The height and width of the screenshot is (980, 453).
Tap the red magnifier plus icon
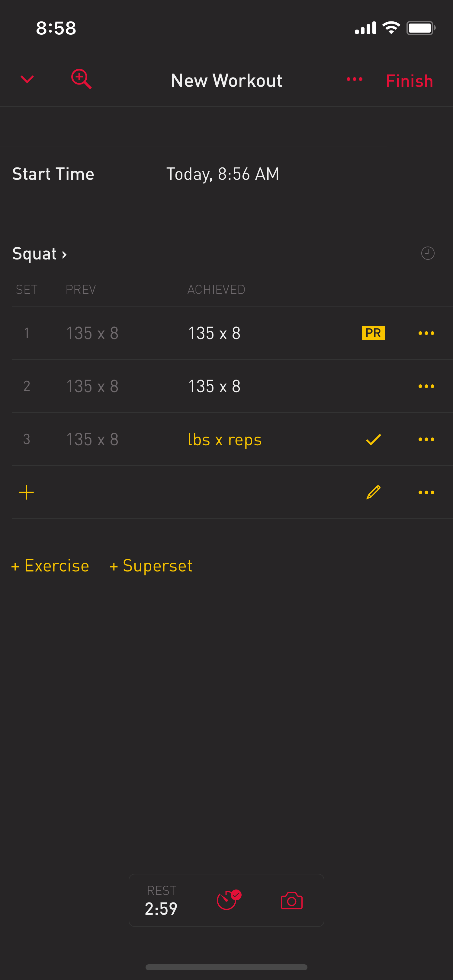82,79
